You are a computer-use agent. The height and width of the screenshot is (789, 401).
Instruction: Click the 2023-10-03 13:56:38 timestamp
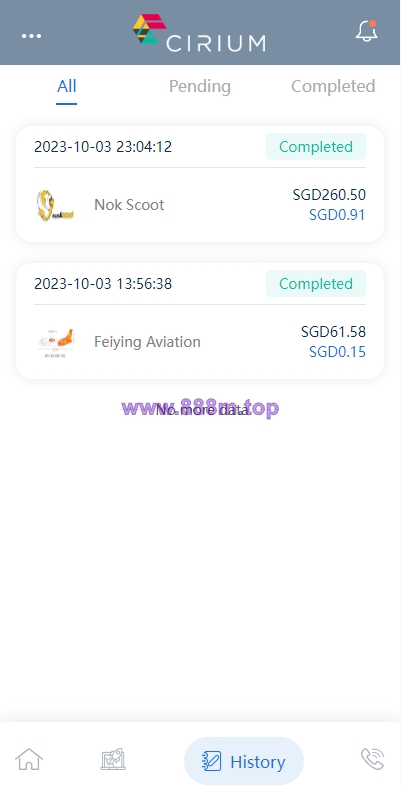pyautogui.click(x=103, y=284)
